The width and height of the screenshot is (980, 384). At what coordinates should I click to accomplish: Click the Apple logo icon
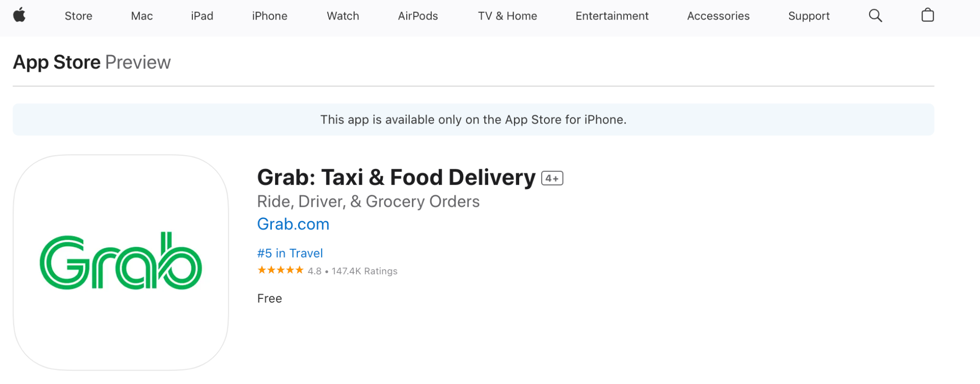tap(19, 15)
